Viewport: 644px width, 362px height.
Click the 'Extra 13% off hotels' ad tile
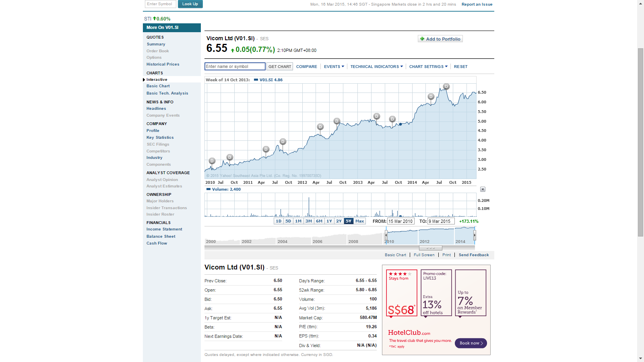(436, 293)
